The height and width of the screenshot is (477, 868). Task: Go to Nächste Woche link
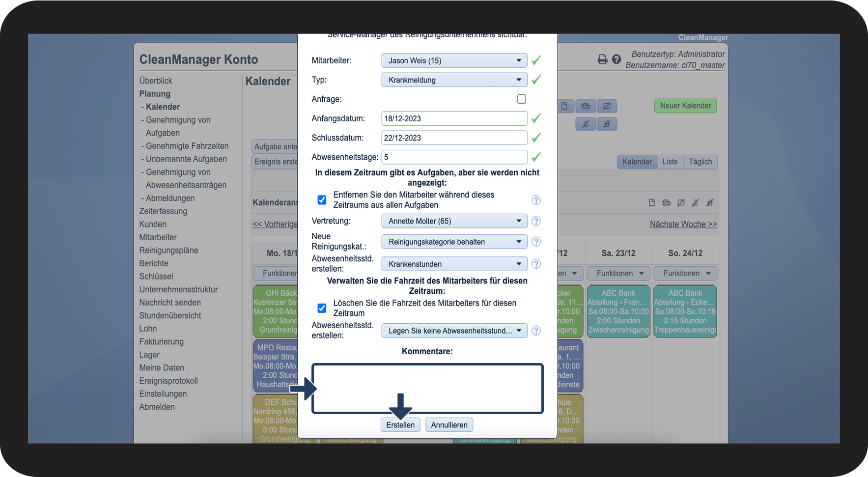click(x=683, y=224)
